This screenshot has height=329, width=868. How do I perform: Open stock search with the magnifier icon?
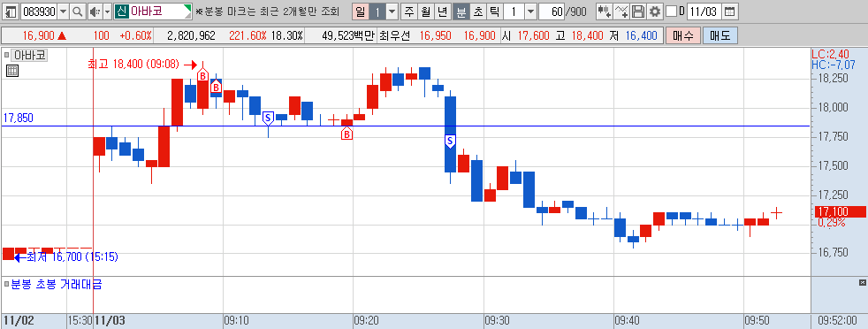point(78,11)
